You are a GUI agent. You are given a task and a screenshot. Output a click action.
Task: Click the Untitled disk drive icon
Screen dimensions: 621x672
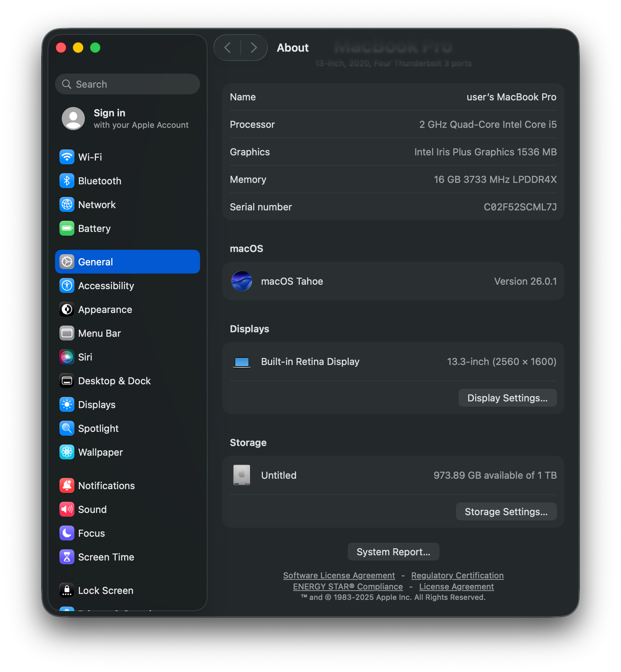pos(242,475)
